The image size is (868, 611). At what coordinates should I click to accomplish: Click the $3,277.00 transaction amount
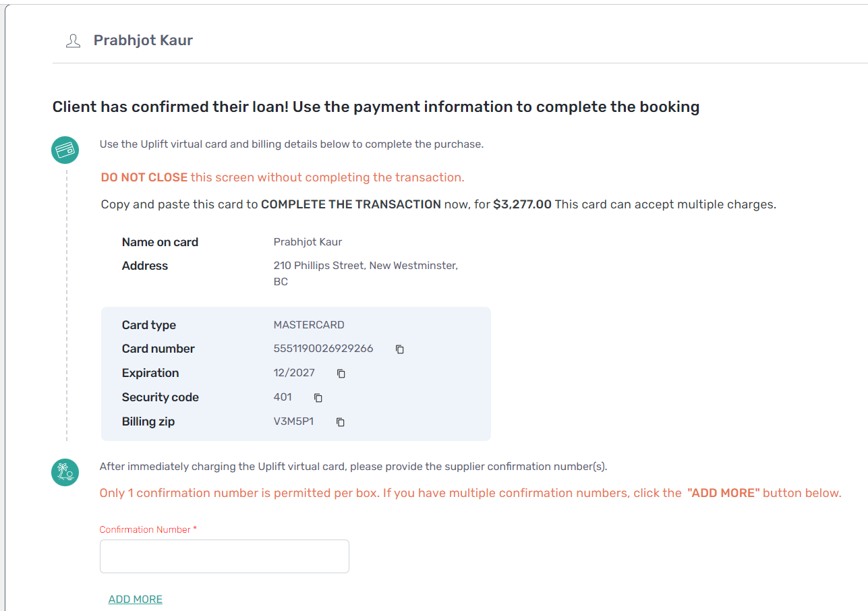point(522,204)
